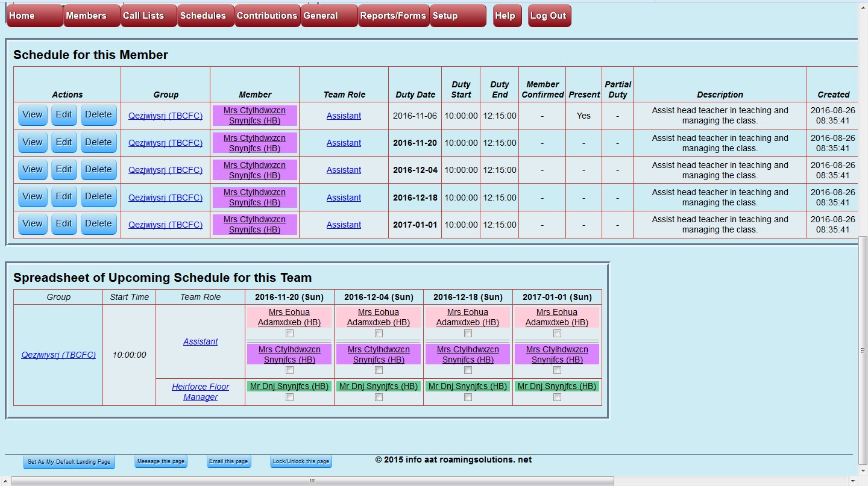Click the horizontal scrollbar at the bottom

click(x=312, y=481)
